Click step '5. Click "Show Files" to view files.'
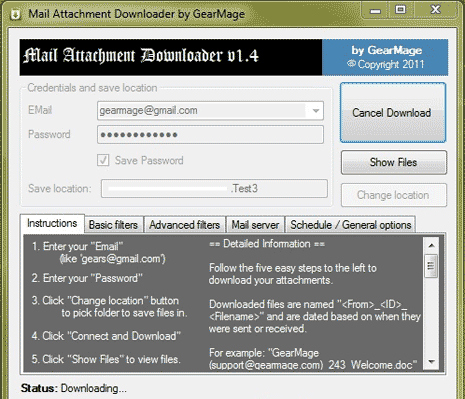The height and width of the screenshot is (399, 465). [x=106, y=359]
